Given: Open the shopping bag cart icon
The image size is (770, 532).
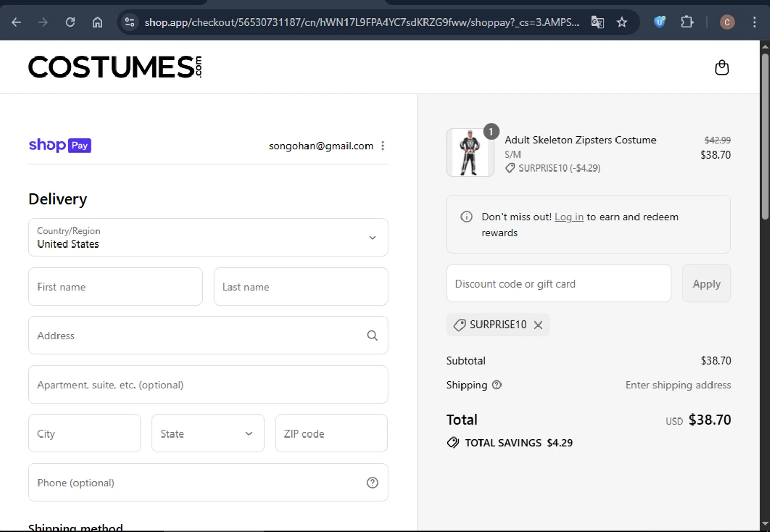Looking at the screenshot, I should pos(722,67).
